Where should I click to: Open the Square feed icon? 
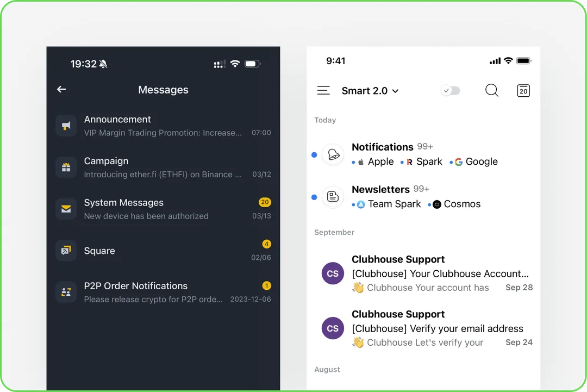[x=66, y=250]
